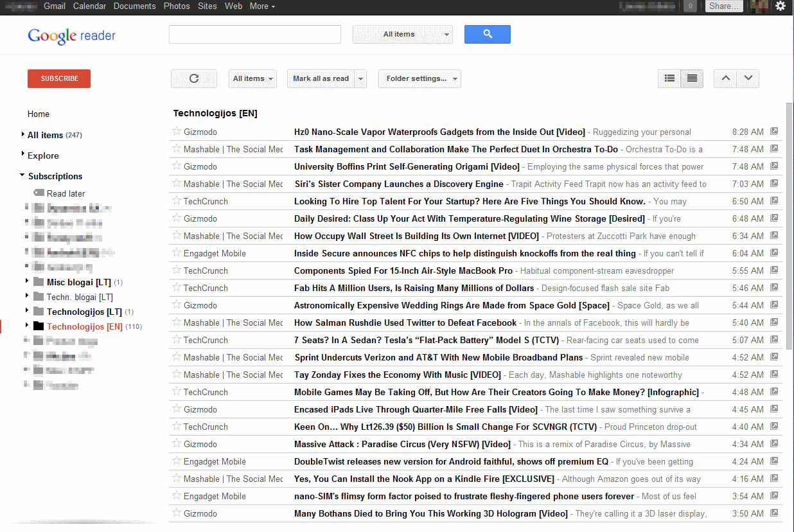This screenshot has width=794, height=532.
Task: Open original of Salman Rushdie article icon
Action: (x=774, y=322)
